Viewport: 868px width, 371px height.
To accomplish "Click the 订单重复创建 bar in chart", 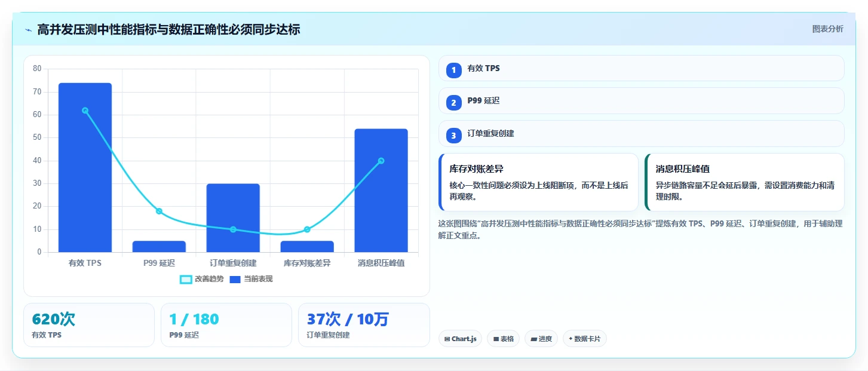I will (x=233, y=218).
